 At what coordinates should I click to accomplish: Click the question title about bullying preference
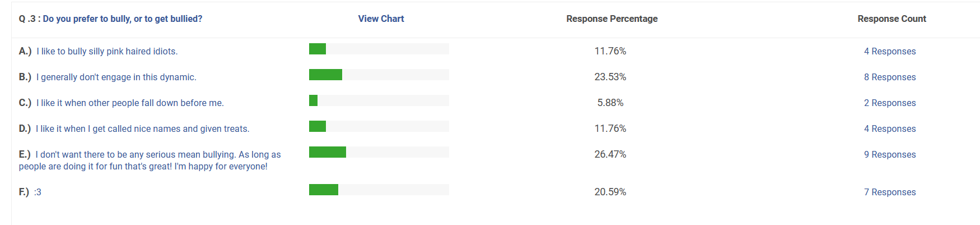[x=110, y=19]
